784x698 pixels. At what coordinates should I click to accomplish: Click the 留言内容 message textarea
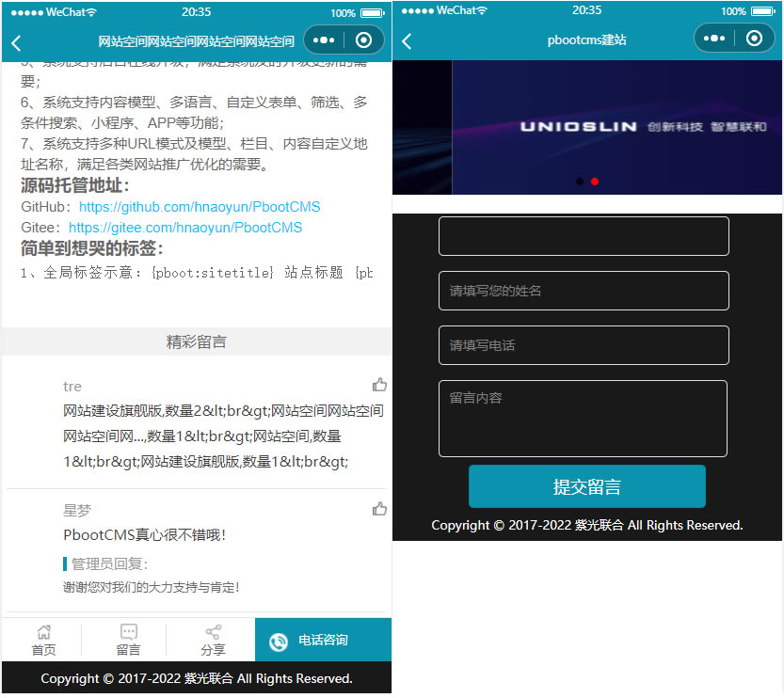tap(584, 419)
